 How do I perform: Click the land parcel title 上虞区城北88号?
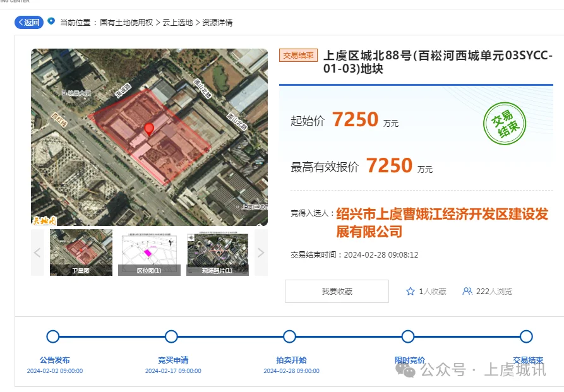click(x=438, y=62)
